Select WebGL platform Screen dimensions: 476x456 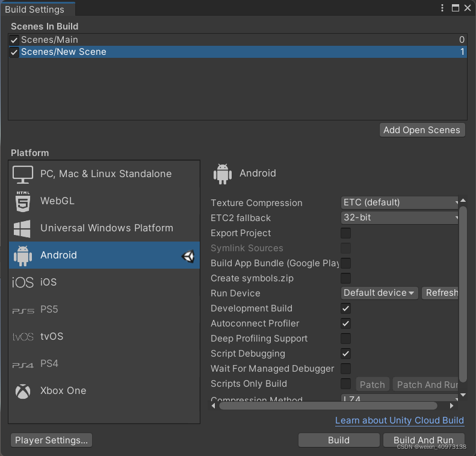click(104, 201)
